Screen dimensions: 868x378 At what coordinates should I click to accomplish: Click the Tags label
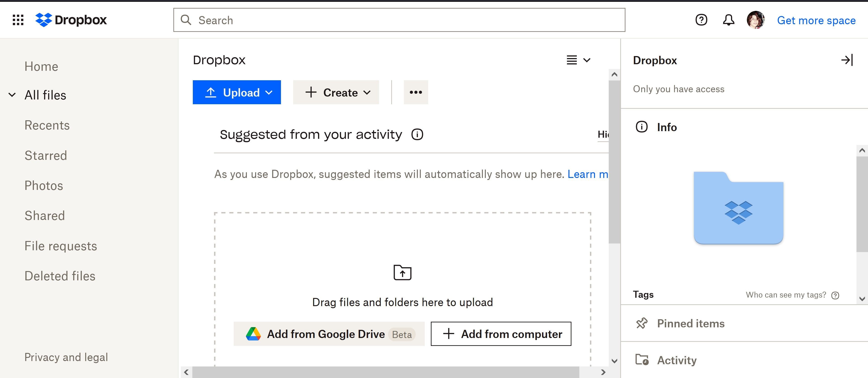643,294
